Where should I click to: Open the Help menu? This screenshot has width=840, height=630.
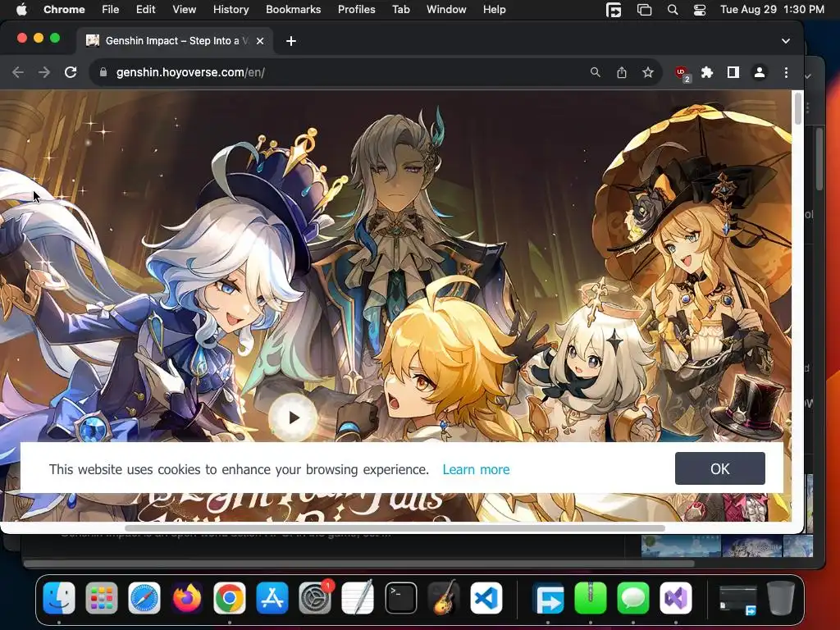coord(494,10)
